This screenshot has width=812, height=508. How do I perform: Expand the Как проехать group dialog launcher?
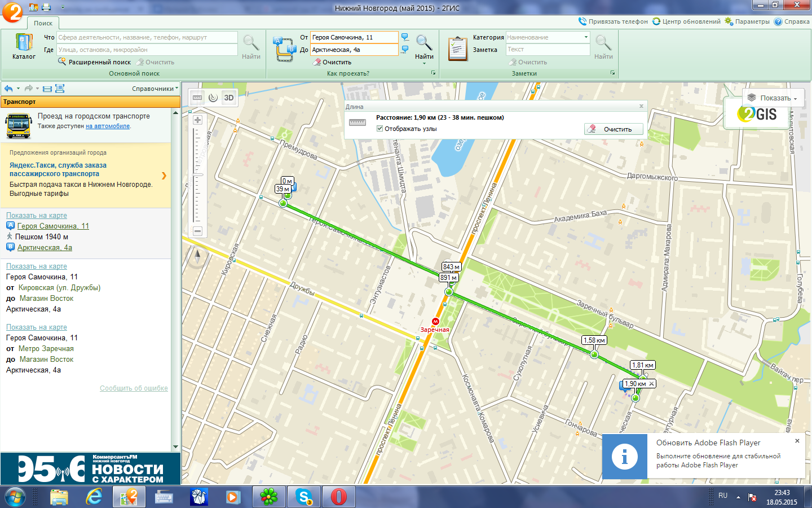(x=433, y=73)
